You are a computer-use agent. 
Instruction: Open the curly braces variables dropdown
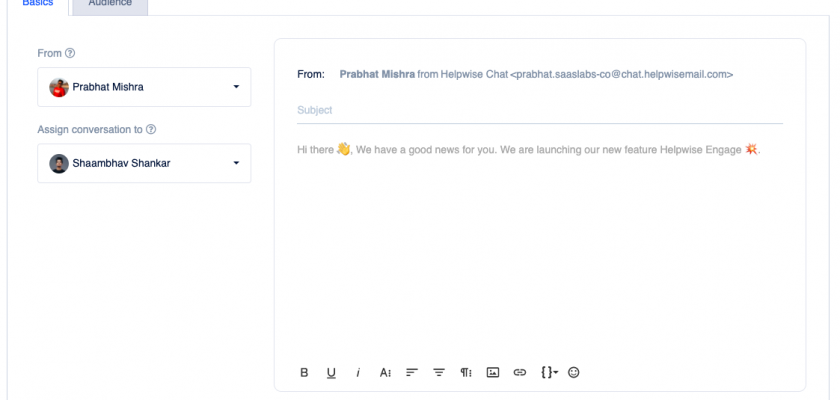point(548,372)
